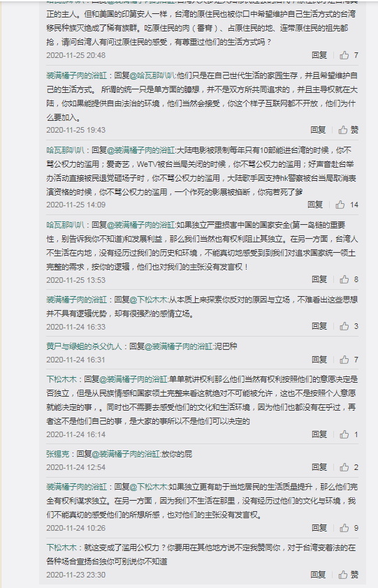Reply to the 2020-11-24 16:31 comment
Viewport: 378px width, 588px height.
pos(319,359)
